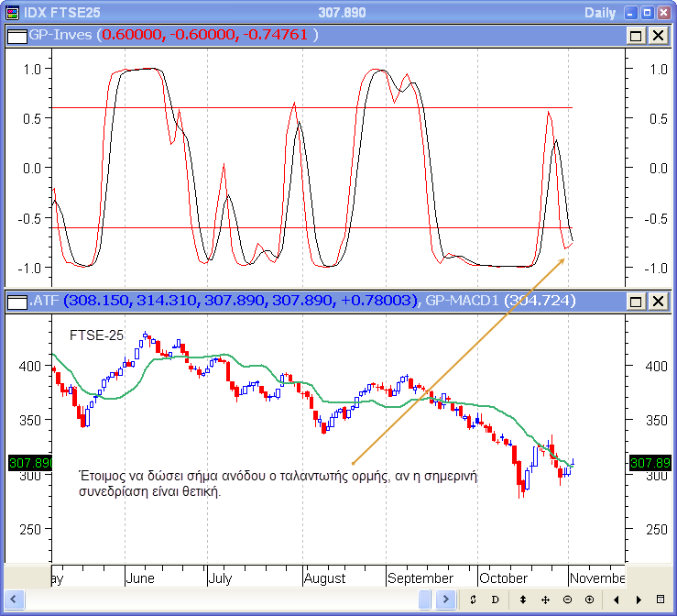677x616 pixels.
Task: Go to previous security with left arrow
Action: (616, 599)
